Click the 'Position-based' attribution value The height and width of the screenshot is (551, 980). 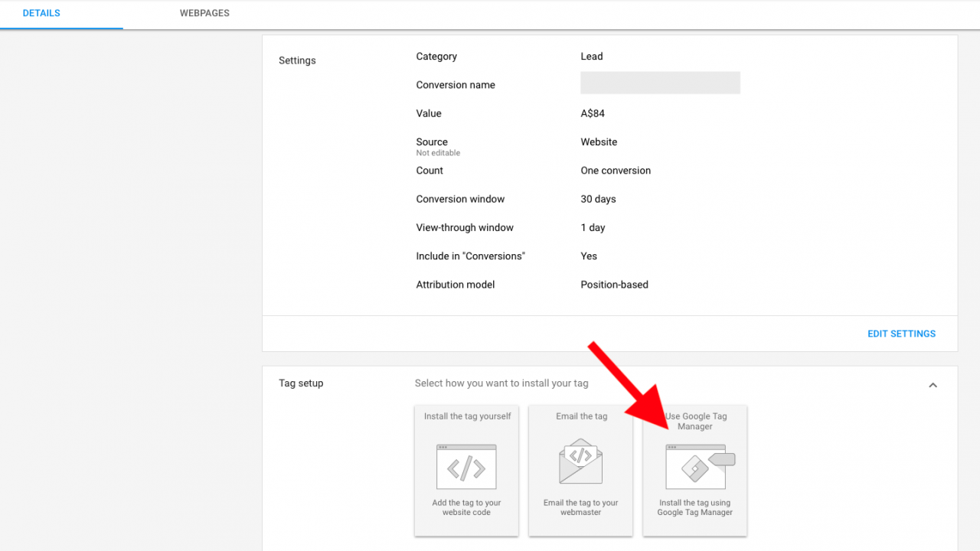(614, 285)
